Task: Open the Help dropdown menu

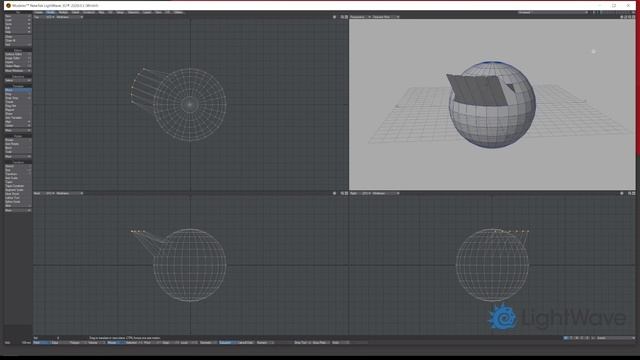Action: tap(18, 32)
